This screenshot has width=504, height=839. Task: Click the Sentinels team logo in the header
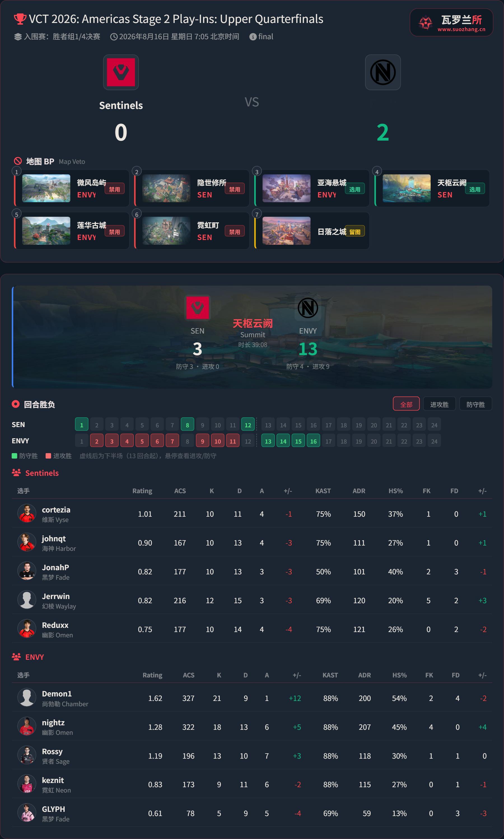121,72
